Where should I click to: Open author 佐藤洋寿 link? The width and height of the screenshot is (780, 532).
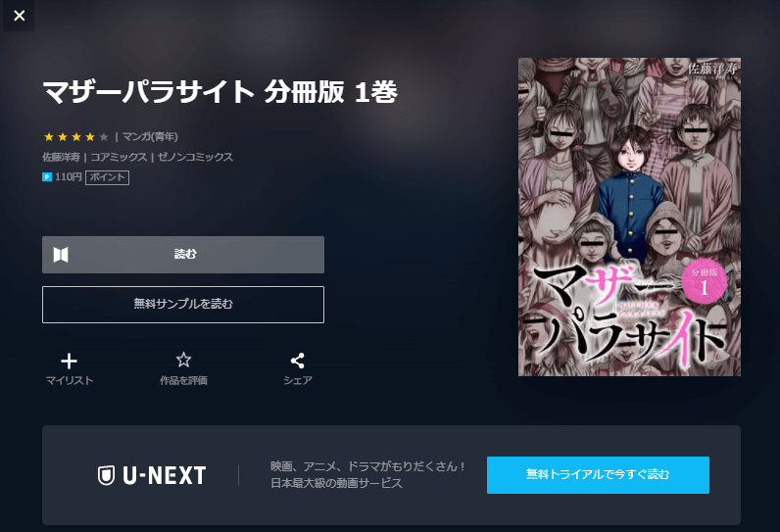(x=61, y=157)
